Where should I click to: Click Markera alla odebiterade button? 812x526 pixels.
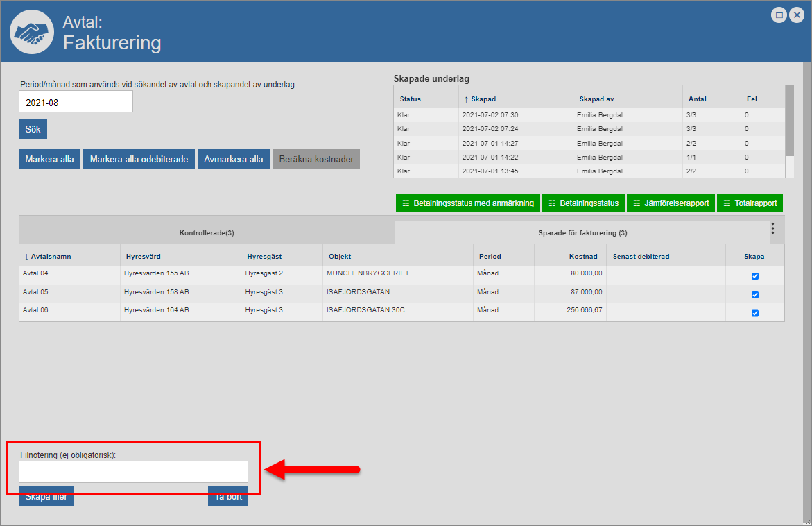(x=139, y=159)
